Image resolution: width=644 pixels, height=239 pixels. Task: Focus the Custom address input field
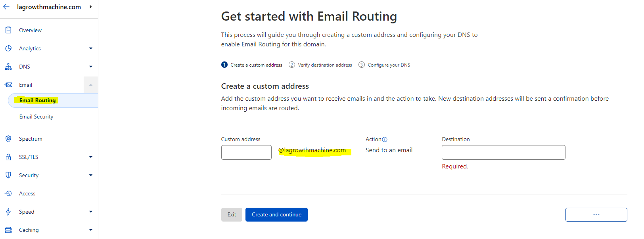(x=246, y=152)
